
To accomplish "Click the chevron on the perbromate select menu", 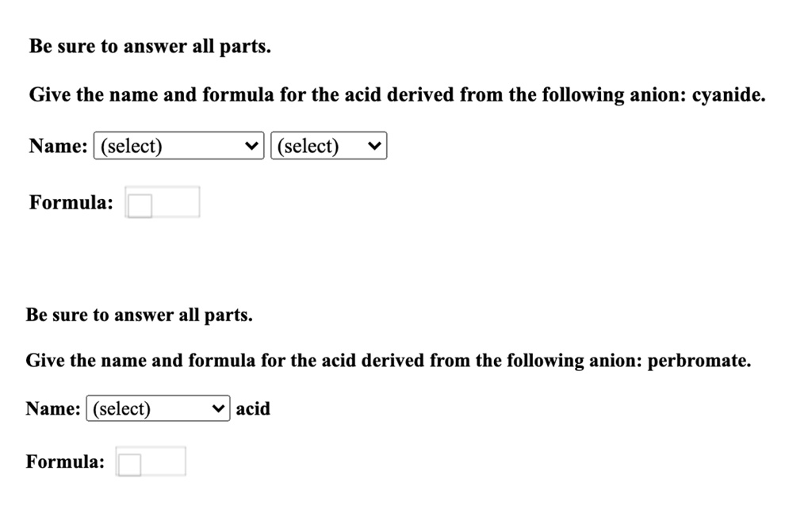I will (219, 408).
